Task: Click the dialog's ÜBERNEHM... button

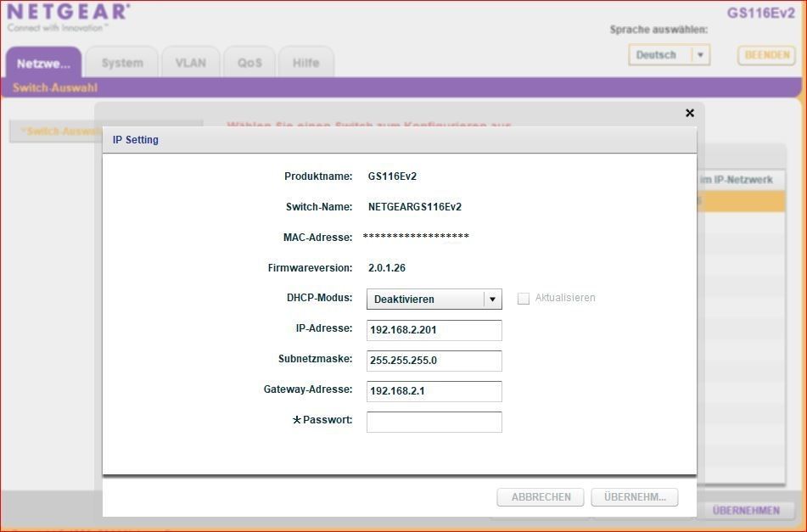Action: [x=635, y=497]
